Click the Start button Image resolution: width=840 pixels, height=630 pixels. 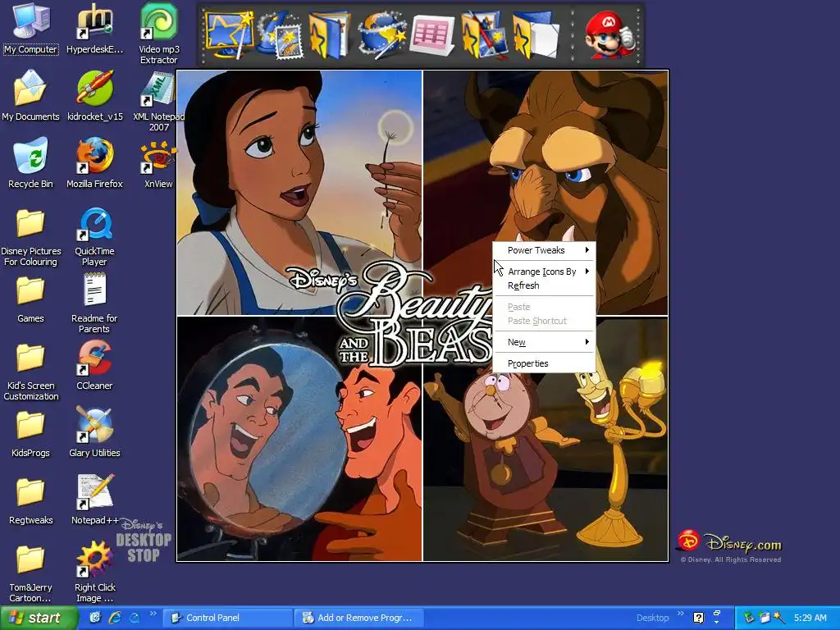[x=39, y=619]
